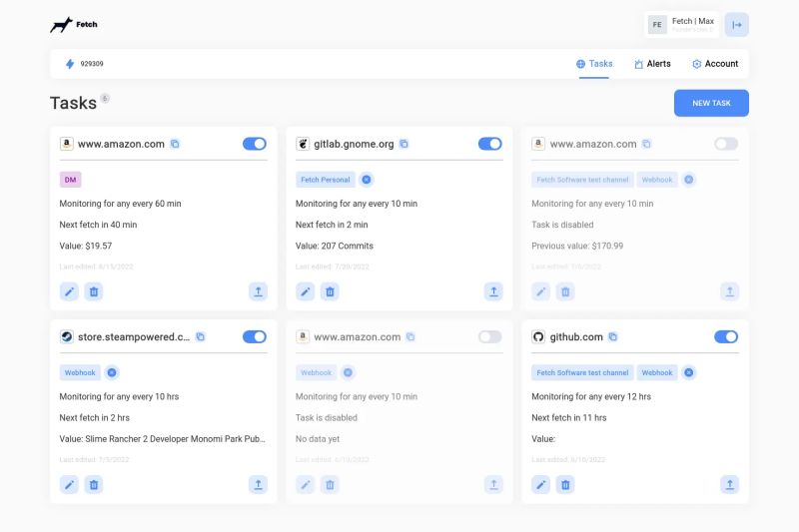Click 'Monitoring for any every 12 hrs' text
The height and width of the screenshot is (532, 799).
[591, 396]
